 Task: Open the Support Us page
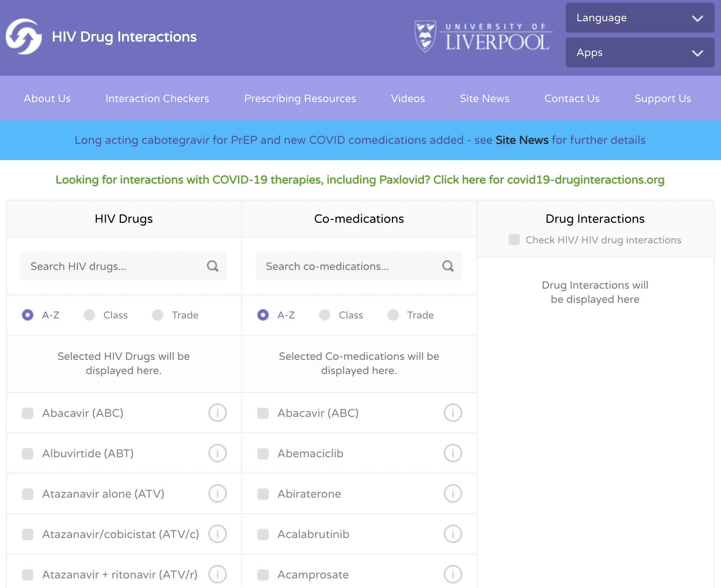[663, 98]
